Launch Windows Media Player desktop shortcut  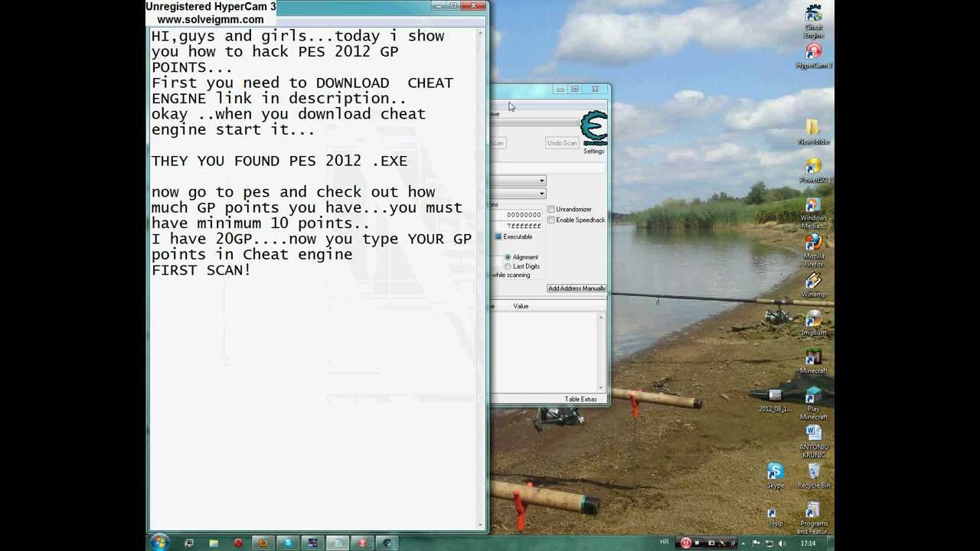tap(813, 212)
